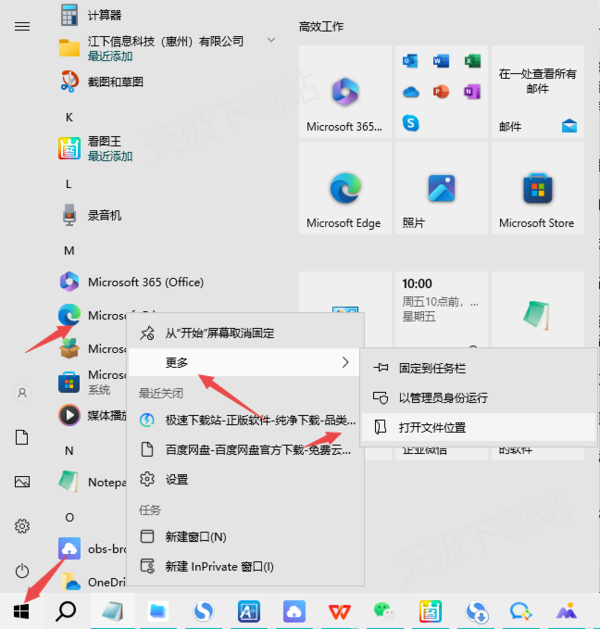Image resolution: width=600 pixels, height=629 pixels.
Task: Click the 高效工作 group heading
Action: [321, 27]
